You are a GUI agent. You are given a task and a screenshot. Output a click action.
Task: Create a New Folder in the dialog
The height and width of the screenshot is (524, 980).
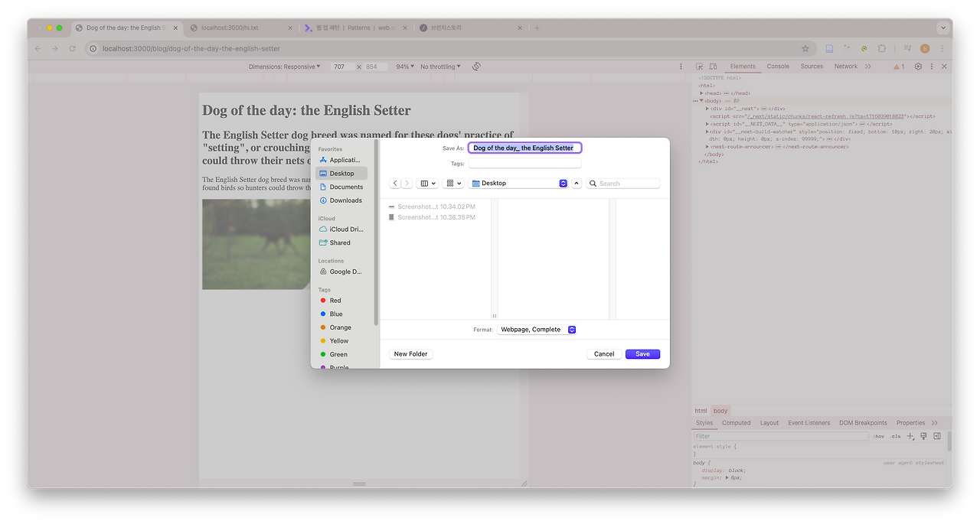point(410,354)
